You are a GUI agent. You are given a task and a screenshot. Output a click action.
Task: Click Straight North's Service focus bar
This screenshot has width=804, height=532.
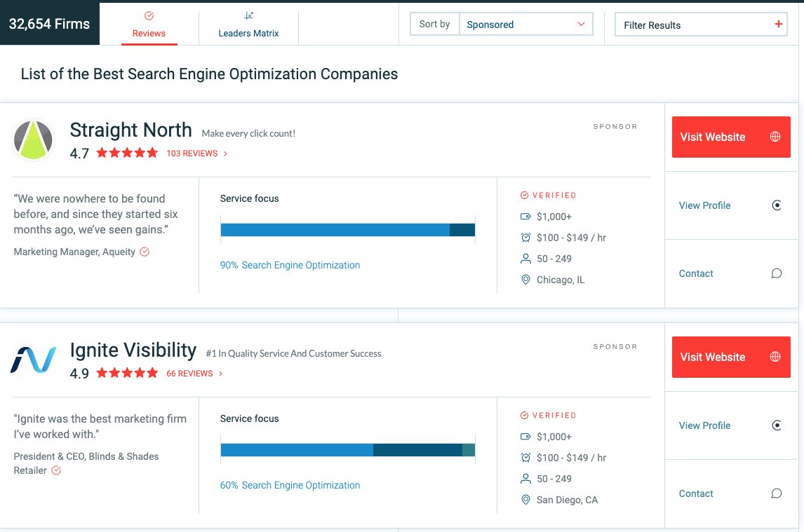349,229
